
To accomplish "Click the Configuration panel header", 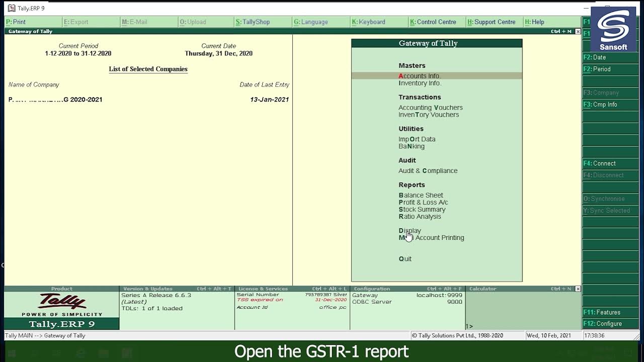I will tap(407, 289).
